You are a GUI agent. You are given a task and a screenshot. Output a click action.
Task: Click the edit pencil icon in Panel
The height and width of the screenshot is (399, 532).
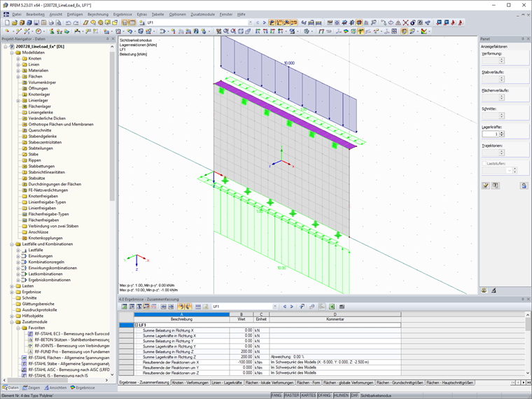(x=486, y=185)
